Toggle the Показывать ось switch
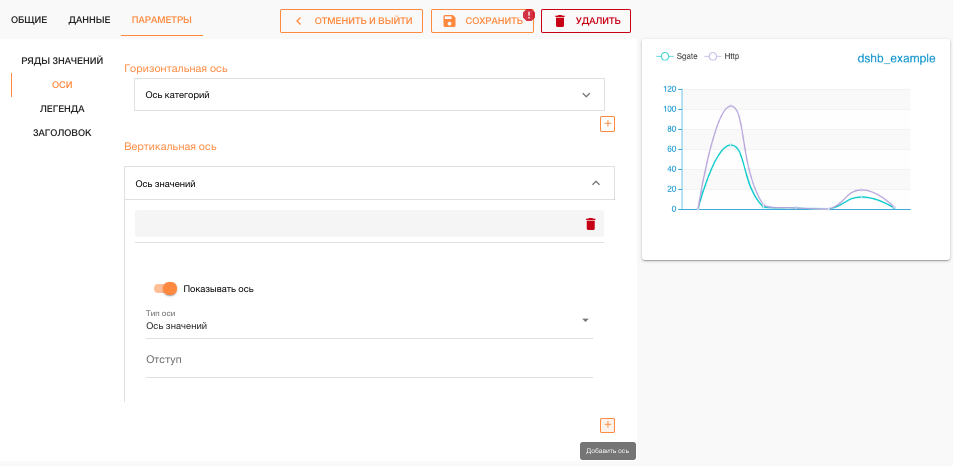 point(165,289)
